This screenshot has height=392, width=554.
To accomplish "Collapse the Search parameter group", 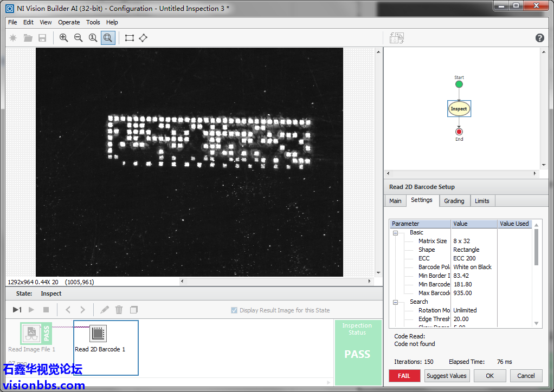I will point(395,302).
